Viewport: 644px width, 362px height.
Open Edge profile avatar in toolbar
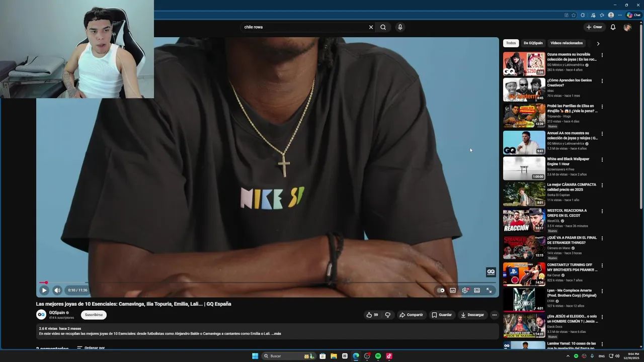pyautogui.click(x=611, y=15)
